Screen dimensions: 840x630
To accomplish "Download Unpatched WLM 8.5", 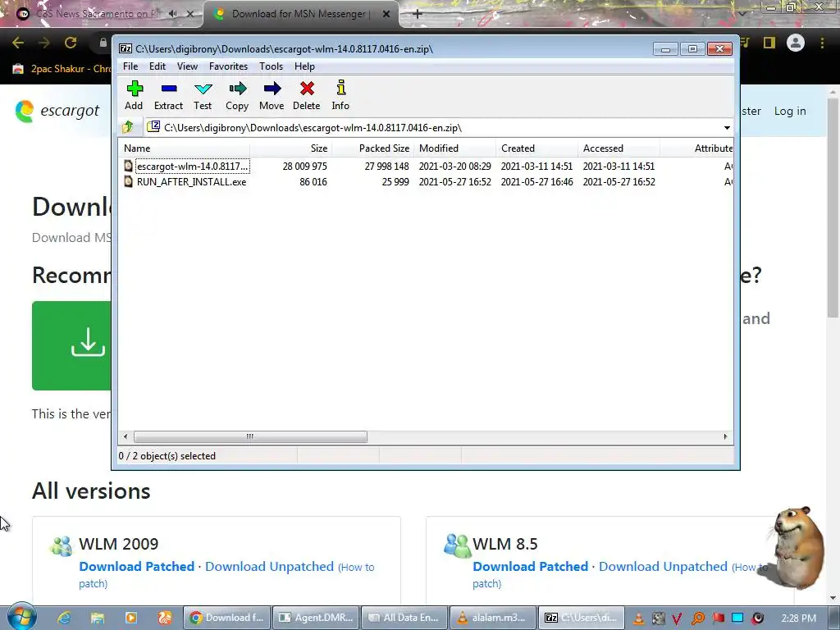I will [663, 567].
